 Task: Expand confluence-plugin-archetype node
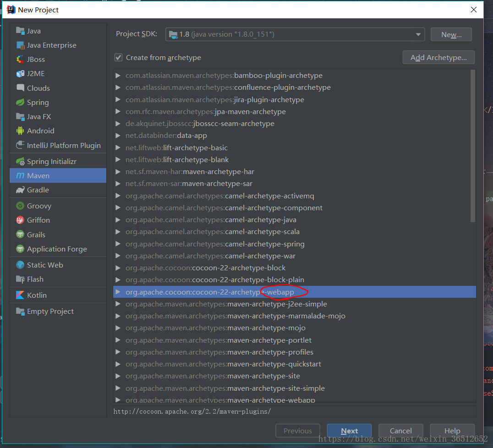[118, 87]
